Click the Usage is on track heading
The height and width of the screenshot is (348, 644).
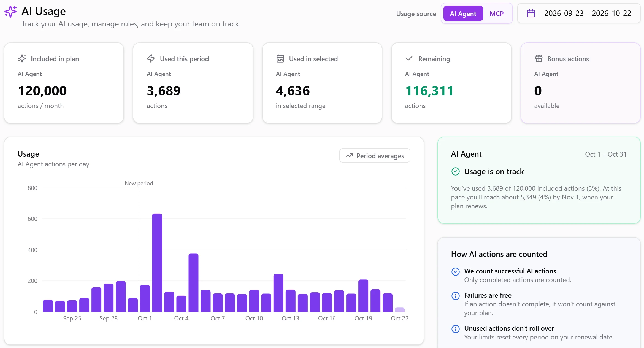[x=494, y=171]
